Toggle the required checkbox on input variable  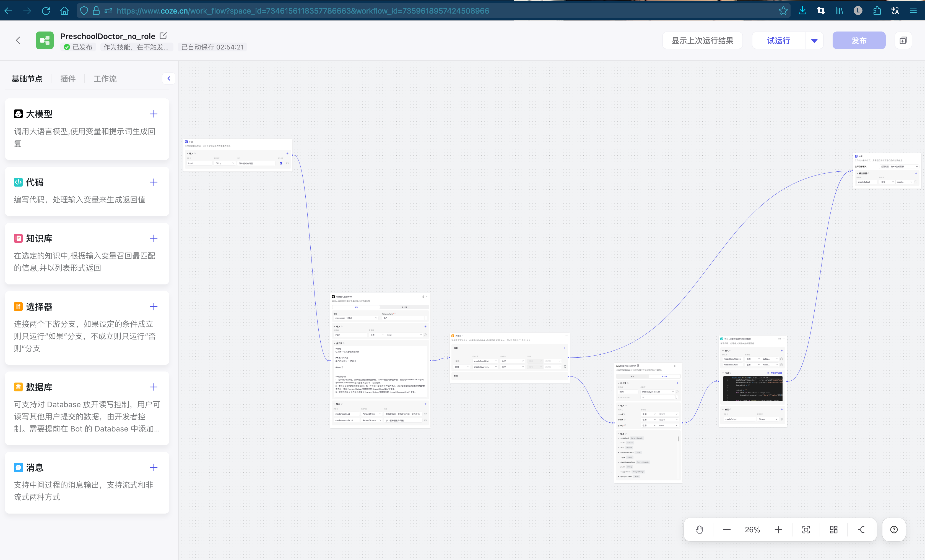click(281, 163)
